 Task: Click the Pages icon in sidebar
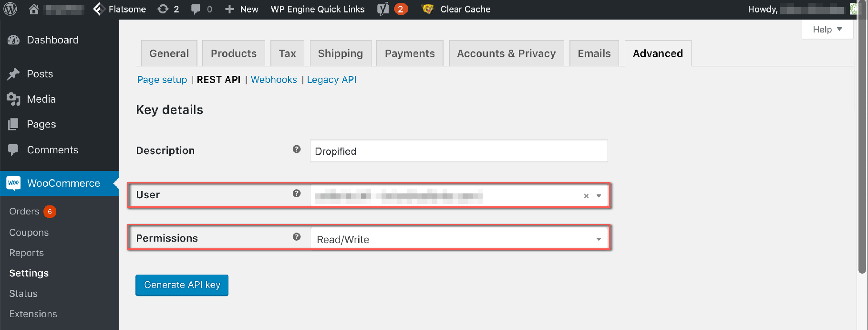point(14,124)
